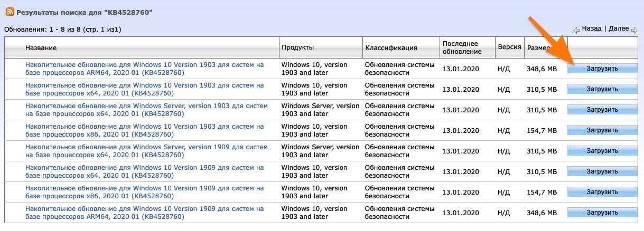Click size 154,7 MB in 1903 x86 row
The height and width of the screenshot is (231, 644).
click(x=542, y=130)
